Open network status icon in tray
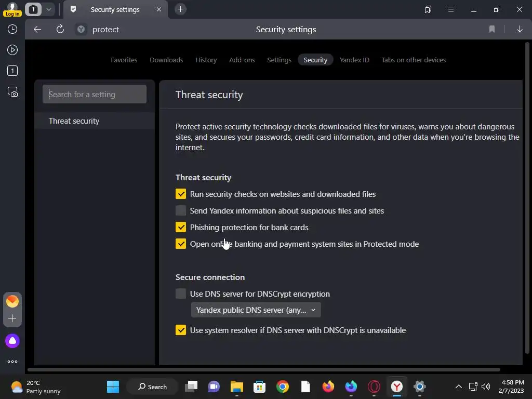The image size is (532, 399). click(473, 387)
